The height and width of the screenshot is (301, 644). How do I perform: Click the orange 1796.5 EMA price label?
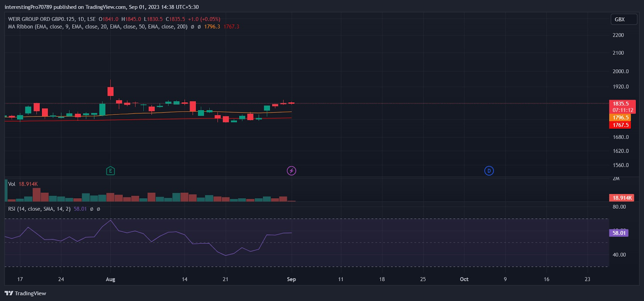coord(620,118)
